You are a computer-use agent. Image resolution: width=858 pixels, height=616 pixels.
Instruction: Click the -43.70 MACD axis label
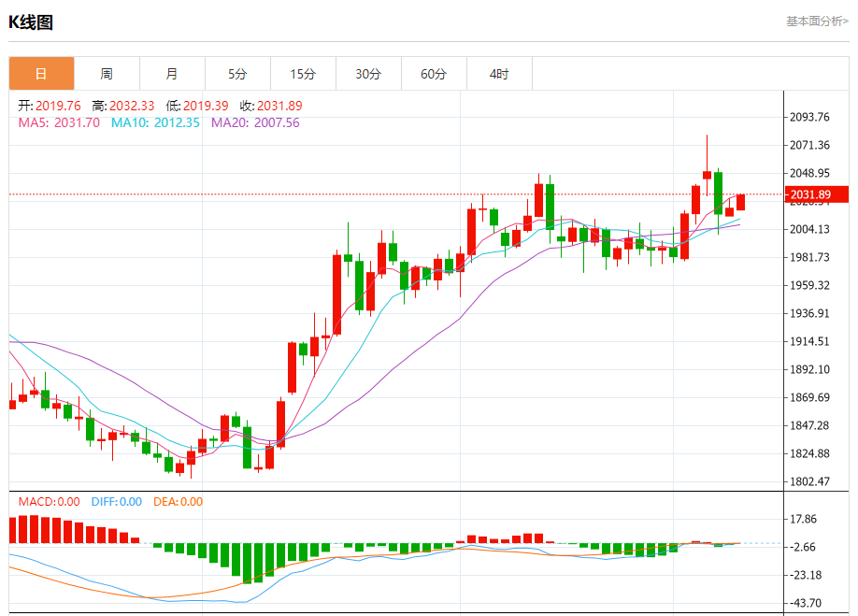804,603
